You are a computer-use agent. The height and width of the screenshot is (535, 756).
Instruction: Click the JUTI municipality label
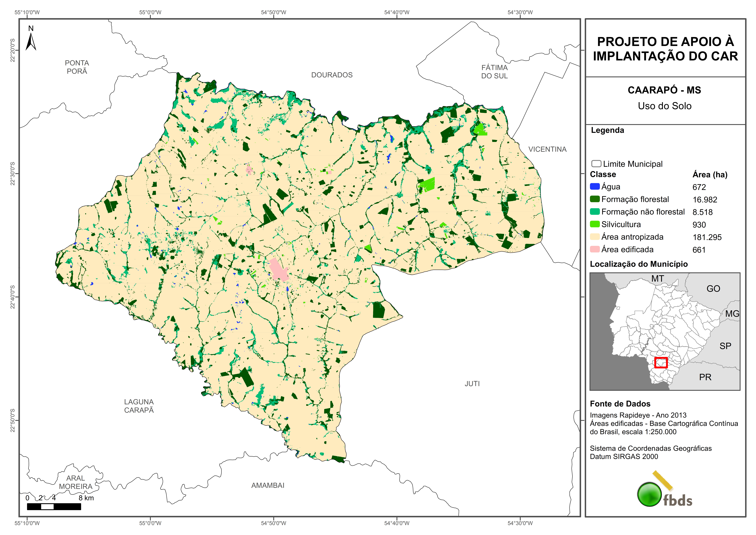(472, 384)
